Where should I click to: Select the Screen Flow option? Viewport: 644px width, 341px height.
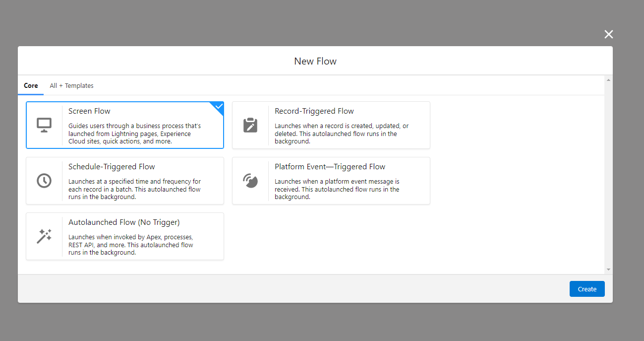pos(124,125)
